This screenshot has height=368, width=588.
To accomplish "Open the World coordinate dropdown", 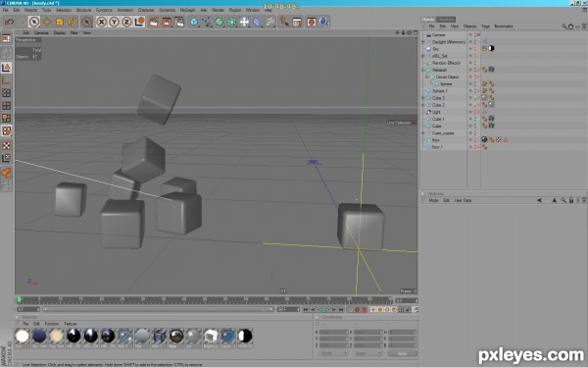I will click(x=333, y=353).
